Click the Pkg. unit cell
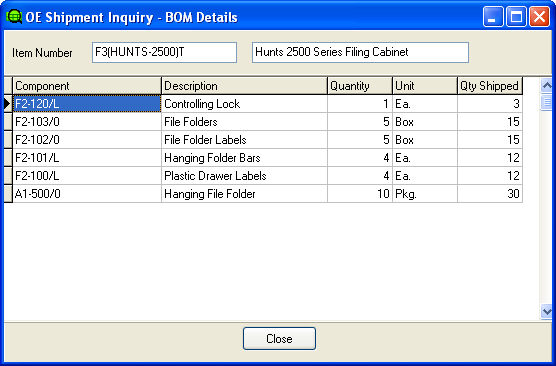 425,194
